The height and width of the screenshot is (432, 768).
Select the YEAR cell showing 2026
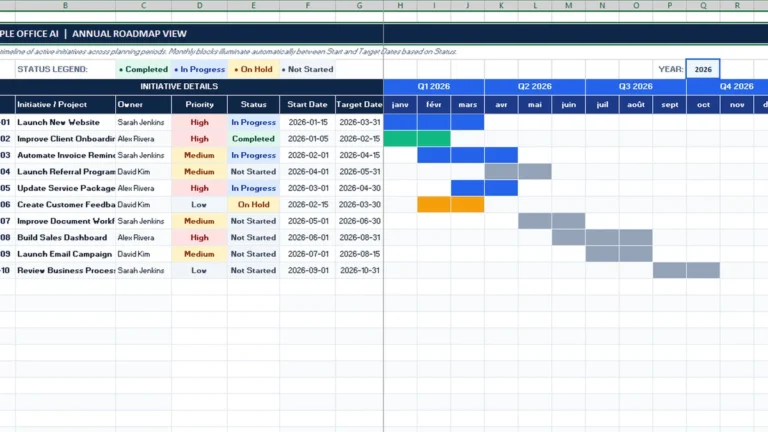(x=703, y=69)
